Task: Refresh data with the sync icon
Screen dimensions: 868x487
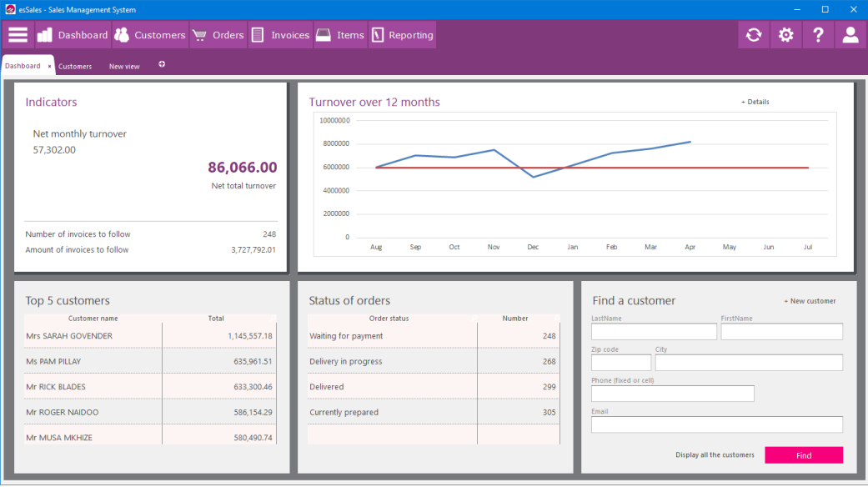Action: pyautogui.click(x=753, y=34)
